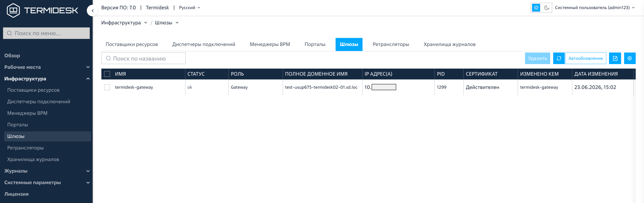
Task: Collapse the sidebar with the arrow button
Action: tap(93, 11)
